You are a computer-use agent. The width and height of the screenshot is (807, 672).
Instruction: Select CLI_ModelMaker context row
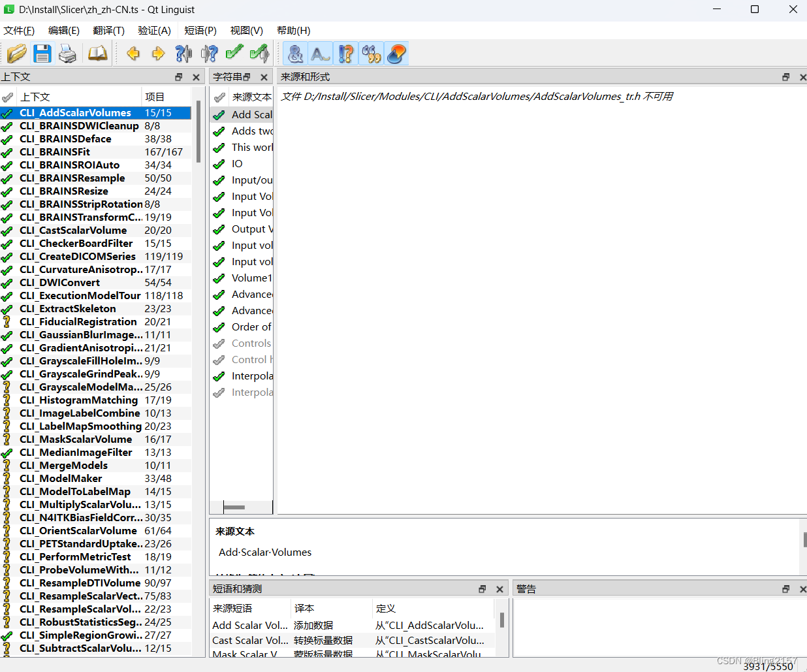[96, 479]
